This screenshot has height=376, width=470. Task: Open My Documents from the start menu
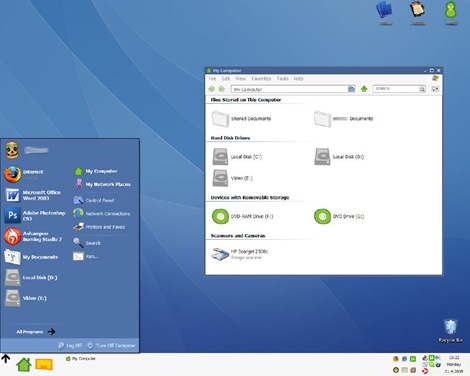click(31, 257)
